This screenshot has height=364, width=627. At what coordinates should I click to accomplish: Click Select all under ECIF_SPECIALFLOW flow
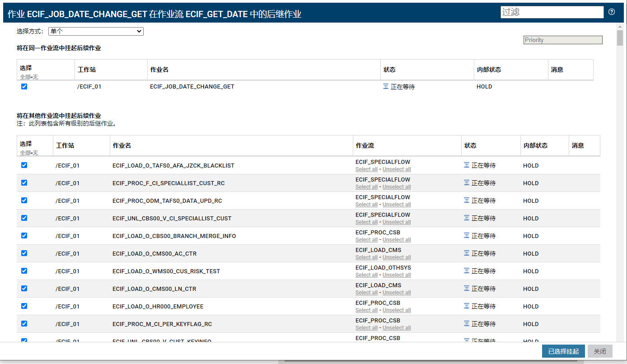(x=366, y=169)
